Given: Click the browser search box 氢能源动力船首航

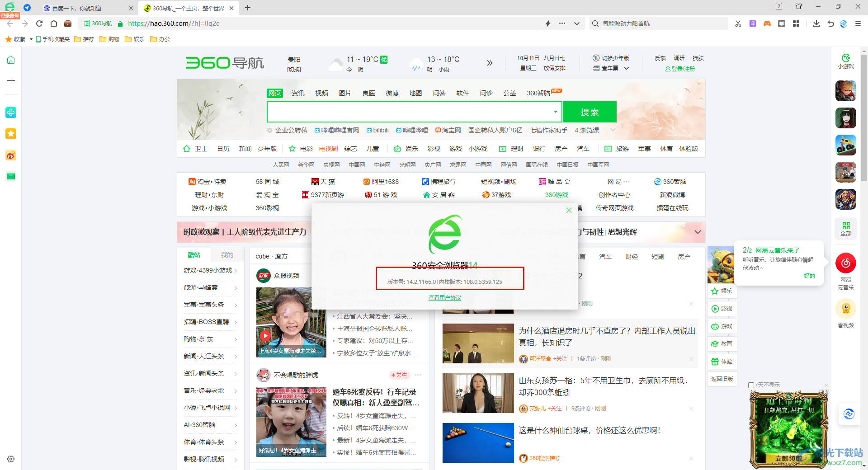Looking at the screenshot, I should click(659, 23).
